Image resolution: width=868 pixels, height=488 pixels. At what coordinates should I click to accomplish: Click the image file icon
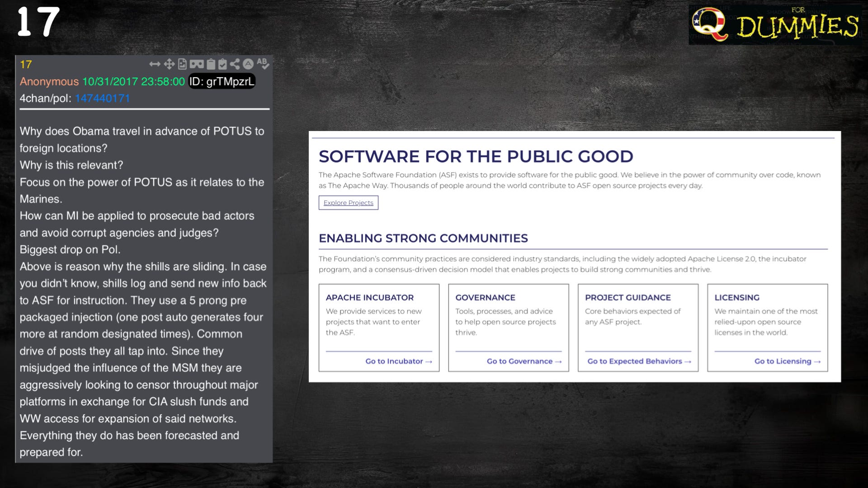[182, 64]
